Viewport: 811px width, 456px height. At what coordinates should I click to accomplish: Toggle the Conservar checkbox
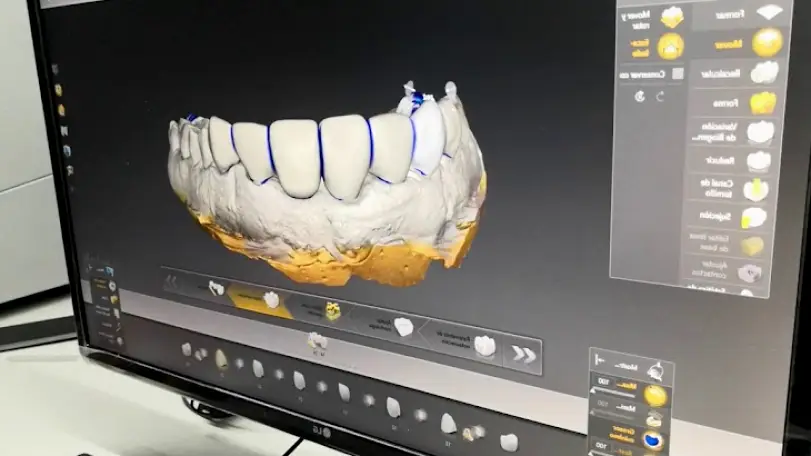[x=677, y=74]
